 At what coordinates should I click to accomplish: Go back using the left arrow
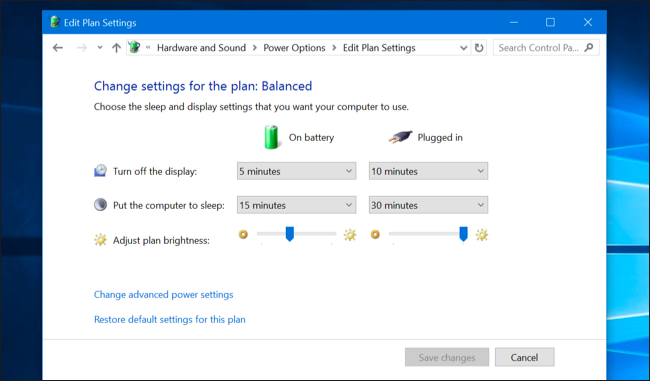point(58,48)
